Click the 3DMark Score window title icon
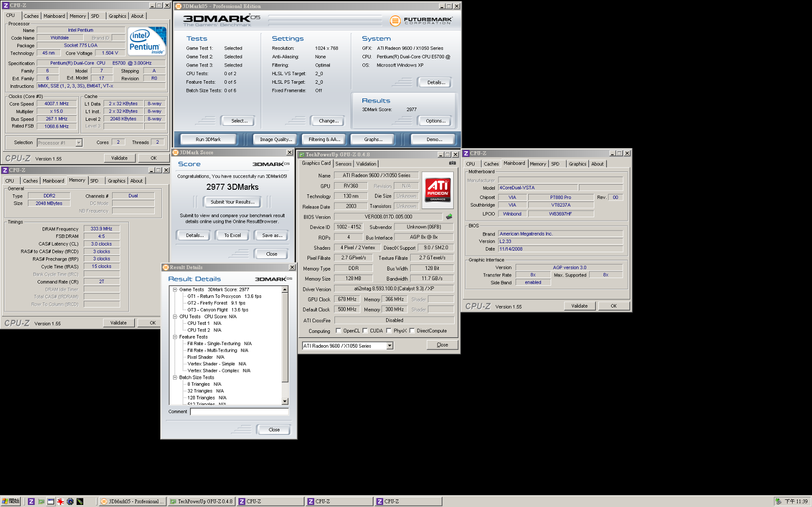This screenshot has width=812, height=507. click(x=175, y=152)
